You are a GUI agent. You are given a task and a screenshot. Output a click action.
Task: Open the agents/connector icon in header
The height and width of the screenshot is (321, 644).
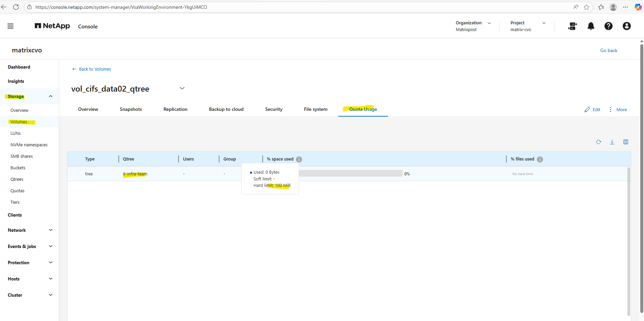point(573,26)
